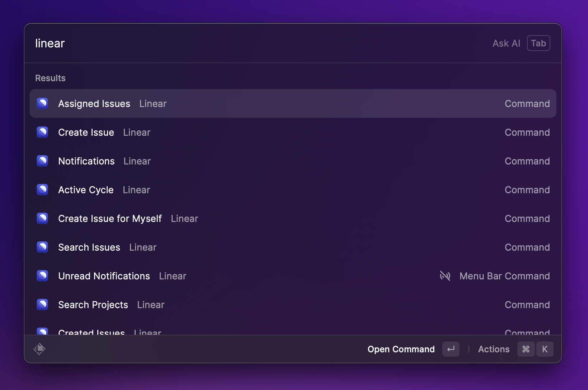Click the Linear icon on the Notifications row
This screenshot has height=390, width=588.
click(x=42, y=161)
